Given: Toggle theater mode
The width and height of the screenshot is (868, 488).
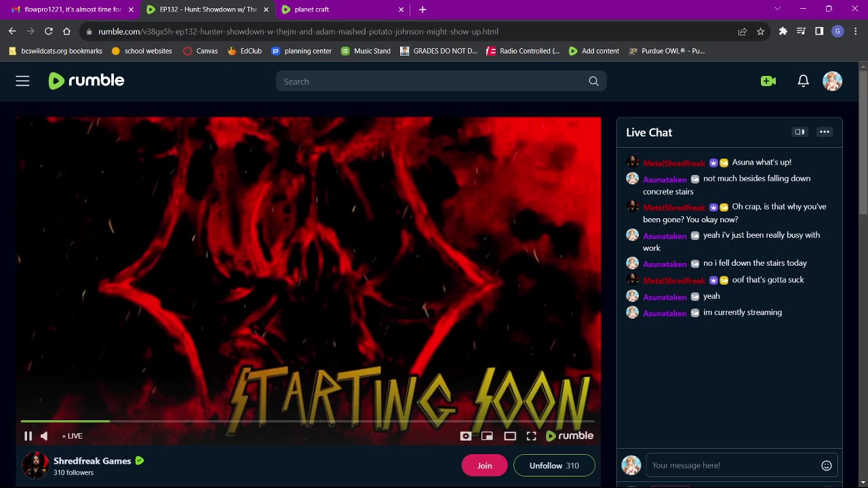Looking at the screenshot, I should coord(510,436).
